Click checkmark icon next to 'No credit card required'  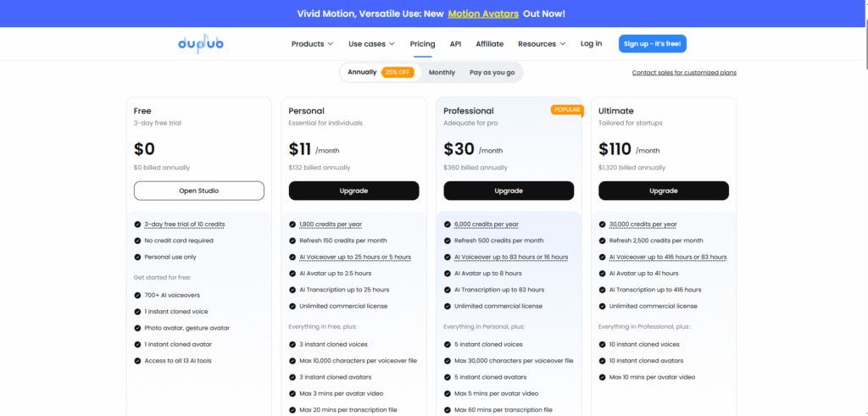pyautogui.click(x=137, y=241)
